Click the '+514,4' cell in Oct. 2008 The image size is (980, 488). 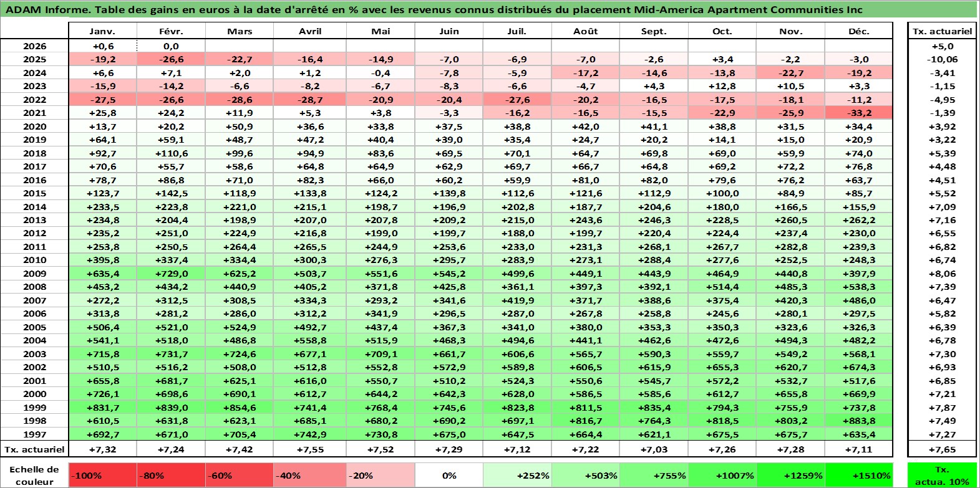coord(722,287)
